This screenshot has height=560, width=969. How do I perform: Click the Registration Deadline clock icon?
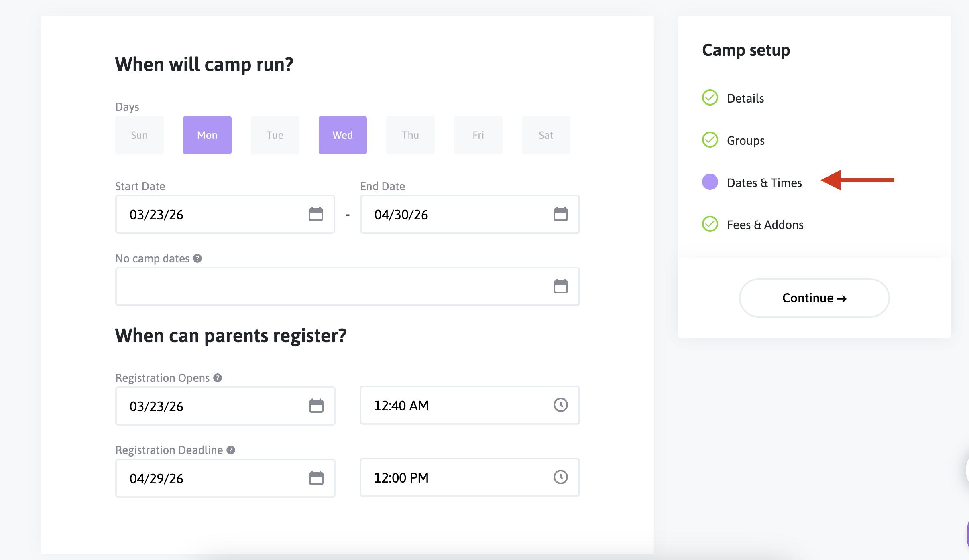pos(560,477)
